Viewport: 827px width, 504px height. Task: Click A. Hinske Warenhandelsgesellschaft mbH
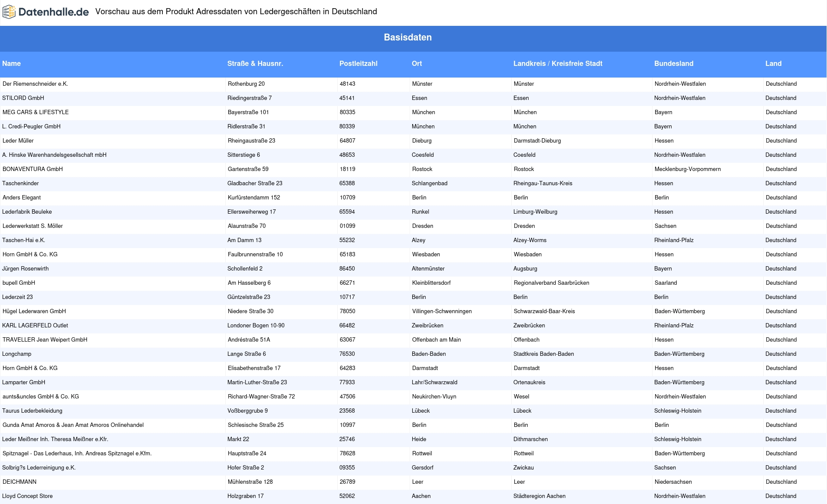click(x=54, y=155)
